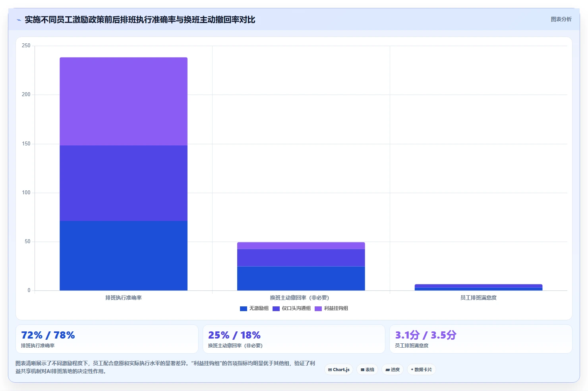Select the 进度 tag button
The image size is (588, 391).
click(x=393, y=370)
